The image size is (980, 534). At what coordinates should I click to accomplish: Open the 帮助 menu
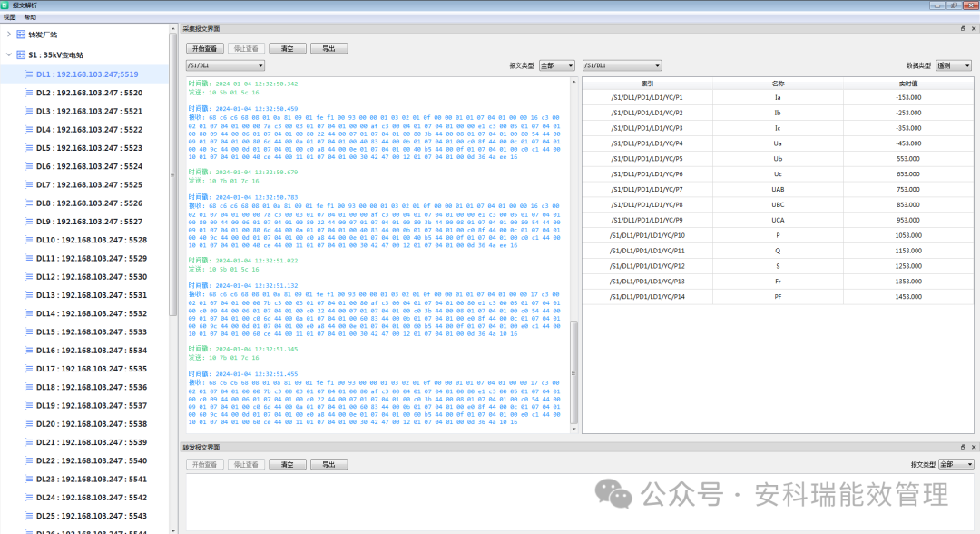(x=30, y=17)
